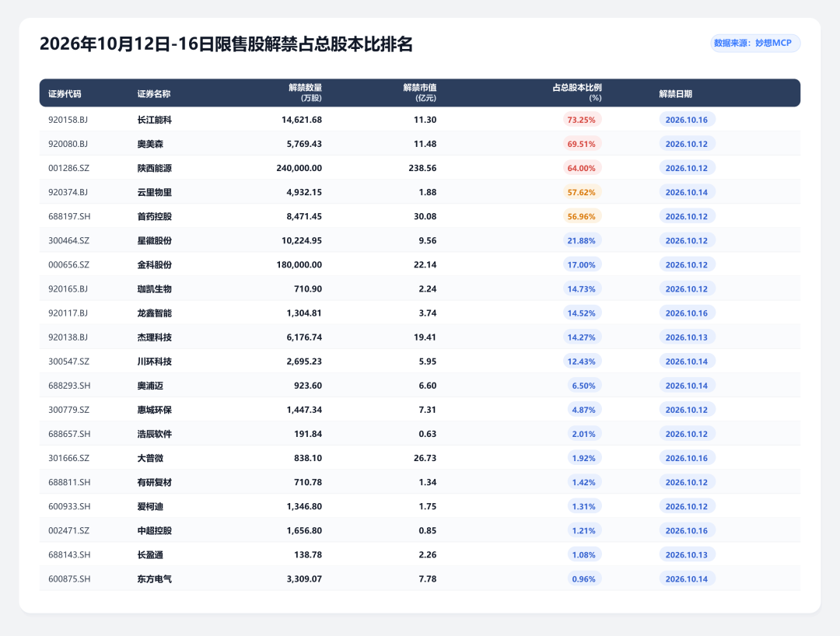Click the 240,000.00 unlock quantity cell
The width and height of the screenshot is (840, 636).
tap(299, 168)
